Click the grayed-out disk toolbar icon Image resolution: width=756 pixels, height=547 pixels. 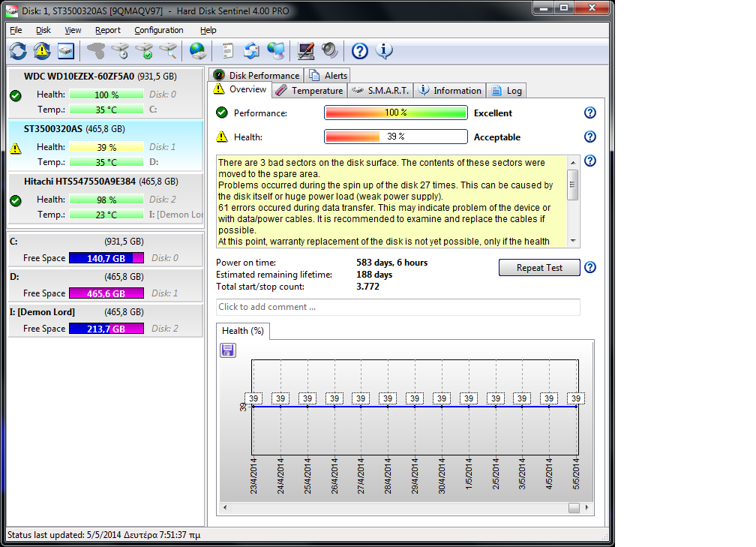96,51
